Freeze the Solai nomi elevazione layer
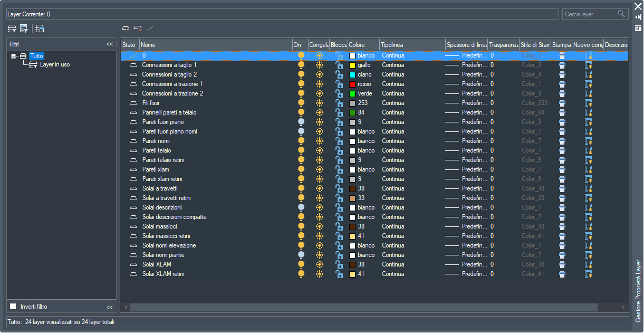 coord(319,245)
